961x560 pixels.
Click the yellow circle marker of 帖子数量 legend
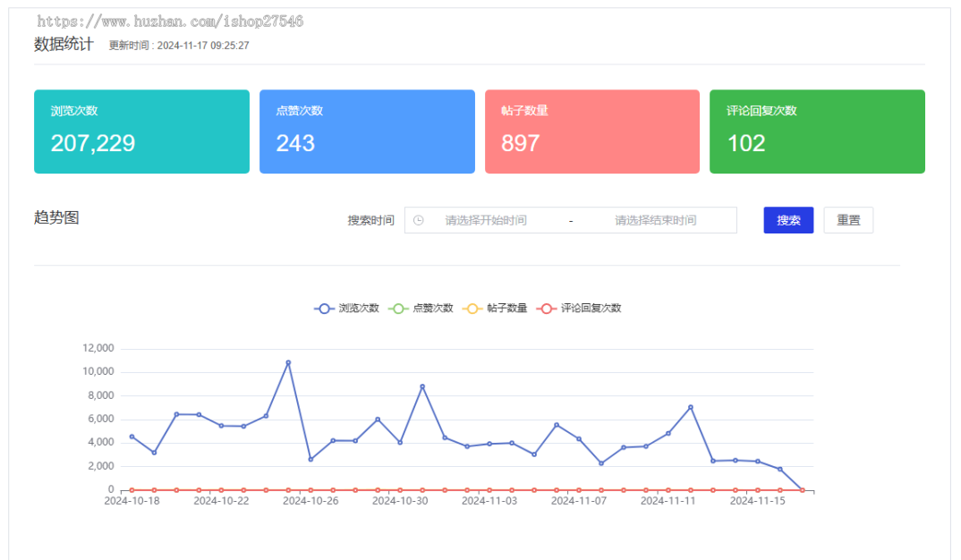coord(472,308)
